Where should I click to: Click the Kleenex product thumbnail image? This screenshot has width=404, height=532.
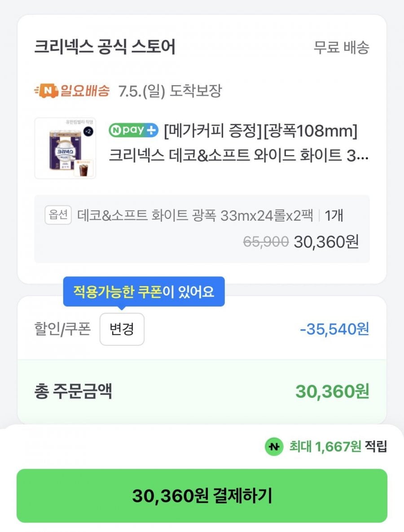tap(65, 148)
